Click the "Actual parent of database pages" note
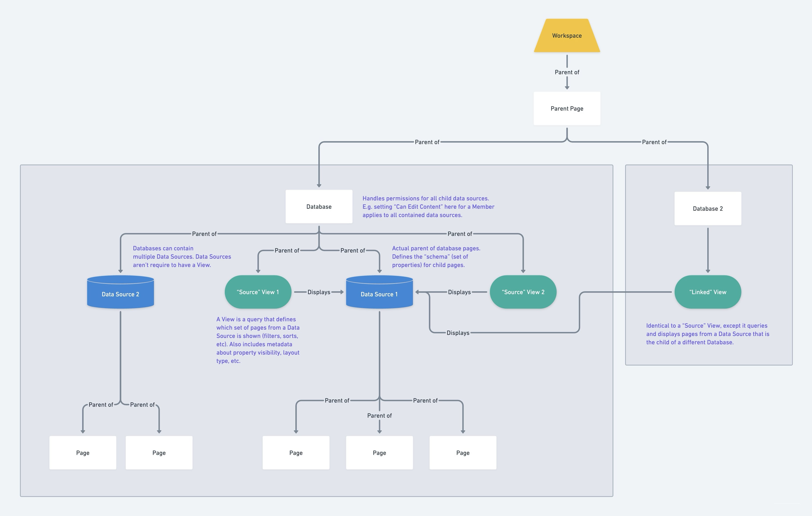Viewport: 812px width, 516px height. [x=436, y=256]
